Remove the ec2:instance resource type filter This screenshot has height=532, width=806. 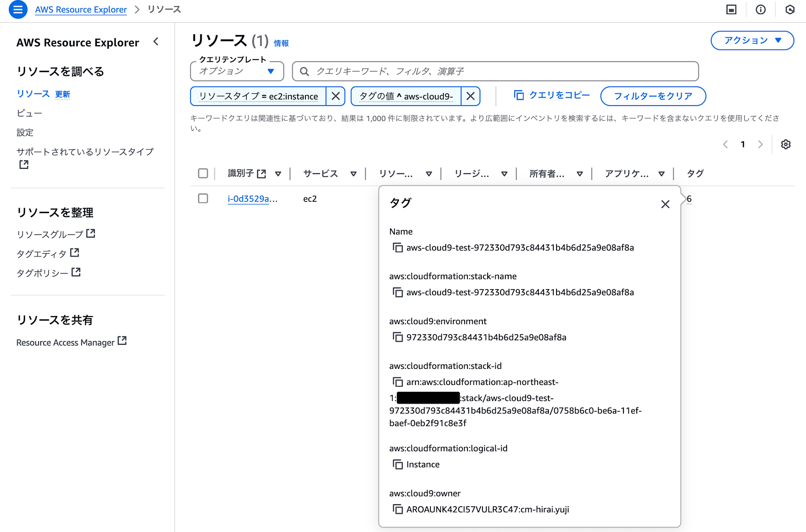pos(335,96)
